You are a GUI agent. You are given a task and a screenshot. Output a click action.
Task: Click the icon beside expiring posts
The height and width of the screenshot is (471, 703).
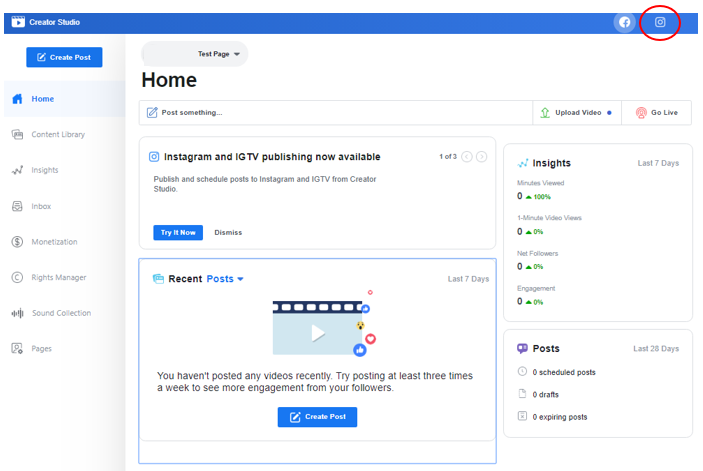point(522,416)
